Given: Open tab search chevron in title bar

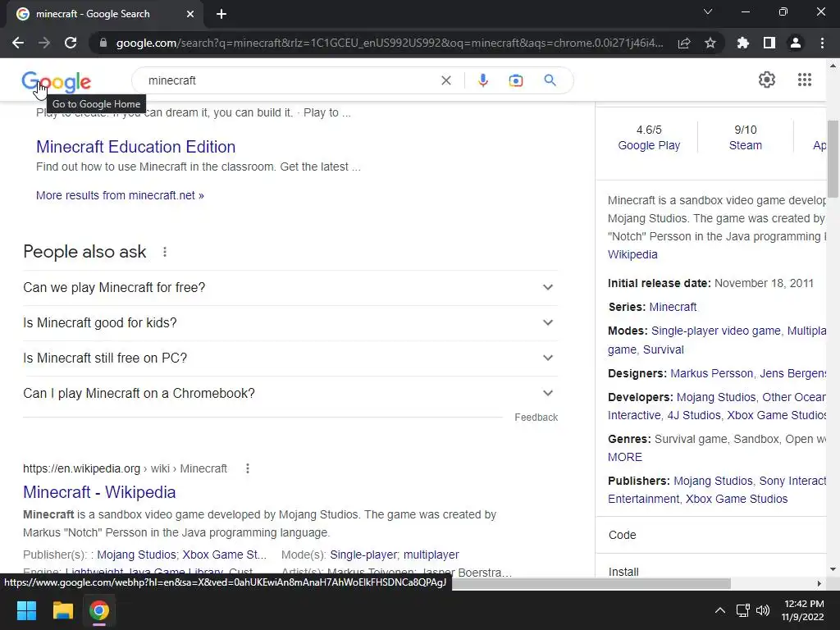Looking at the screenshot, I should click(x=708, y=11).
